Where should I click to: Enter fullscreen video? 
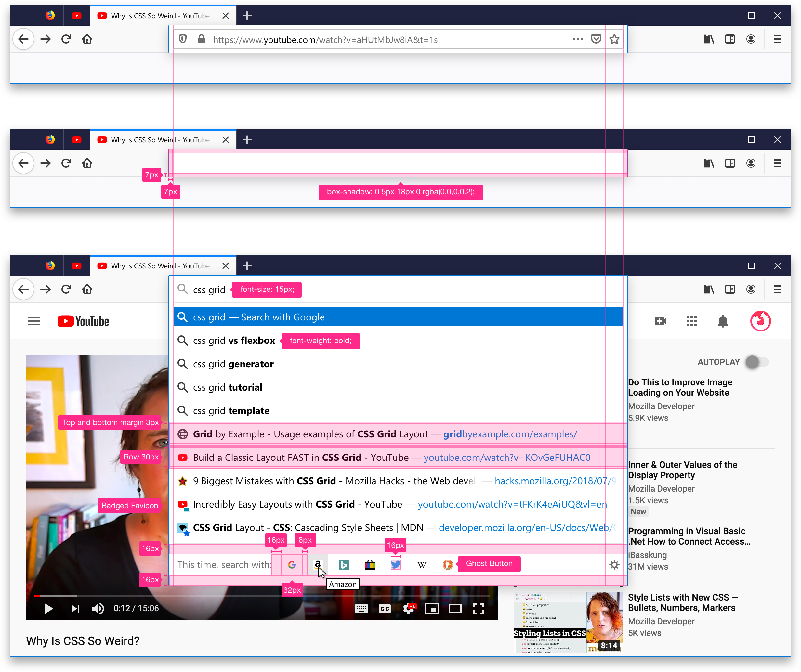[478, 608]
